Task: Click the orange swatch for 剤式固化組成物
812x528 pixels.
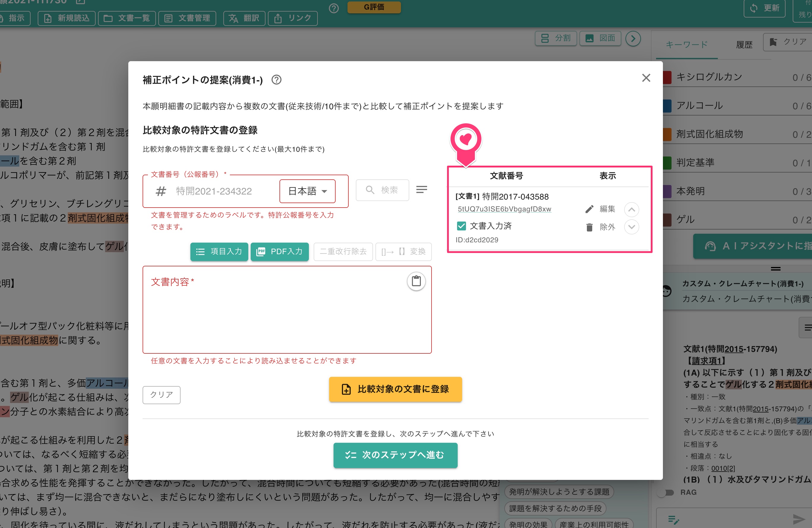Action: (x=667, y=135)
